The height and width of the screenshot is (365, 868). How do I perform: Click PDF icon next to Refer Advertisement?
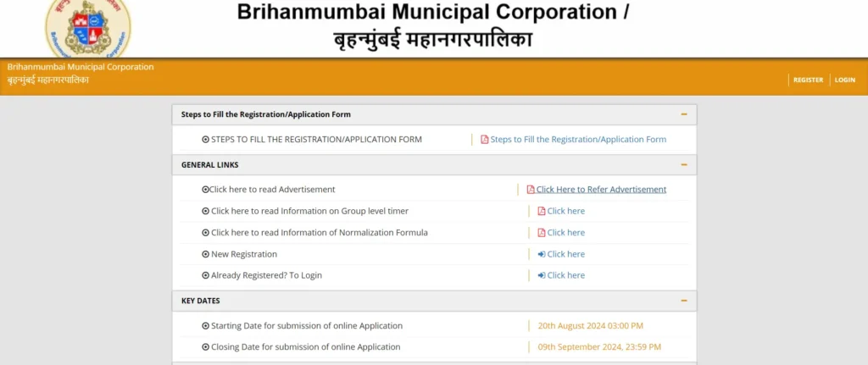click(531, 190)
